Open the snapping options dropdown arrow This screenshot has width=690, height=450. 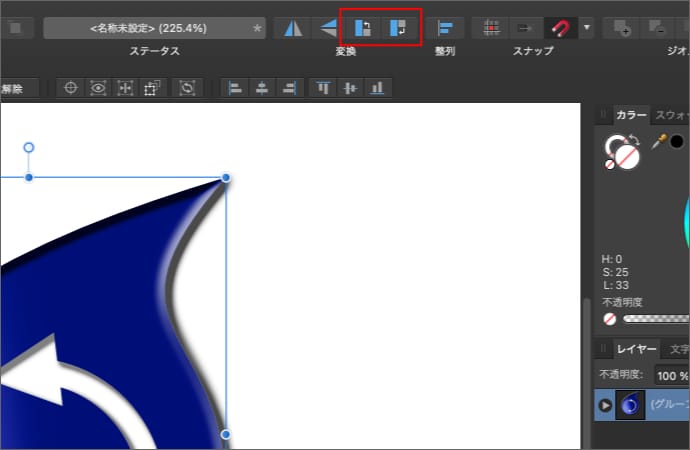(x=587, y=28)
